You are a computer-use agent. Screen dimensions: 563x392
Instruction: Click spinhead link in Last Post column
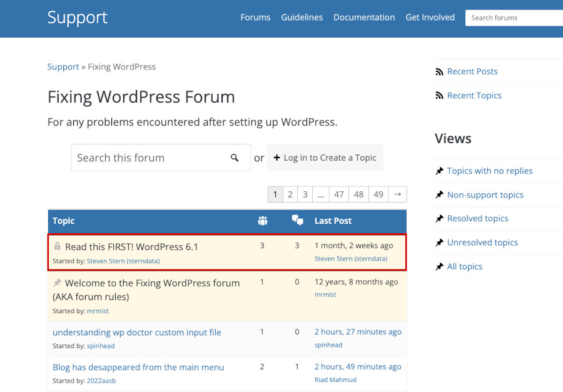point(328,344)
